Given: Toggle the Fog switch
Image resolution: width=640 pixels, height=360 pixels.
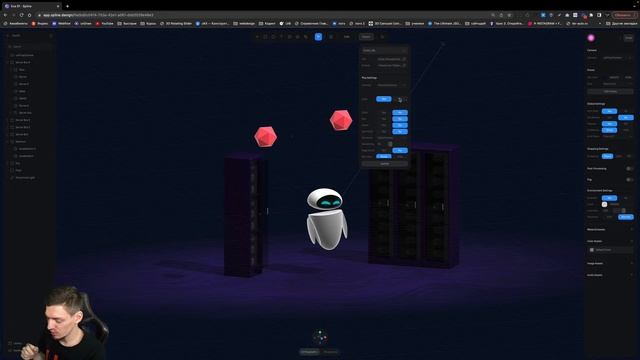Looking at the screenshot, I should [x=630, y=180].
